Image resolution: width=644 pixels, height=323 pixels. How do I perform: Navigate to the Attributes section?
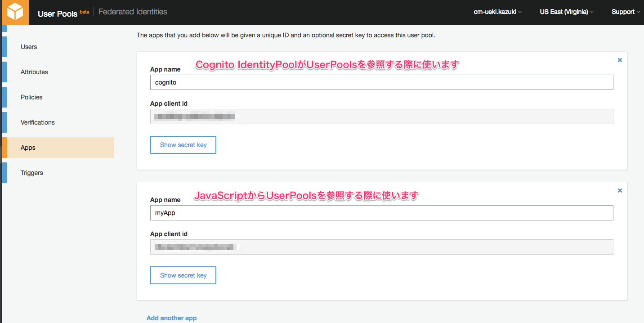point(34,72)
